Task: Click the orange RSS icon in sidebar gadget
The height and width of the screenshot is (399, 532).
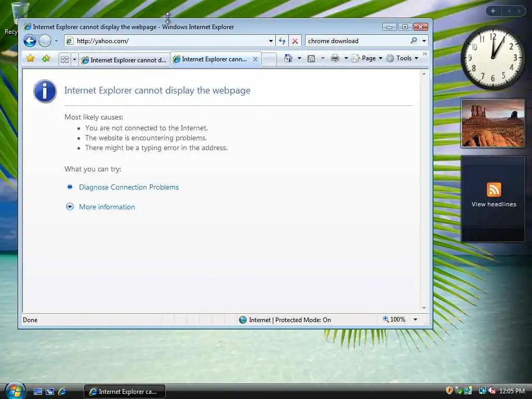Action: 494,189
